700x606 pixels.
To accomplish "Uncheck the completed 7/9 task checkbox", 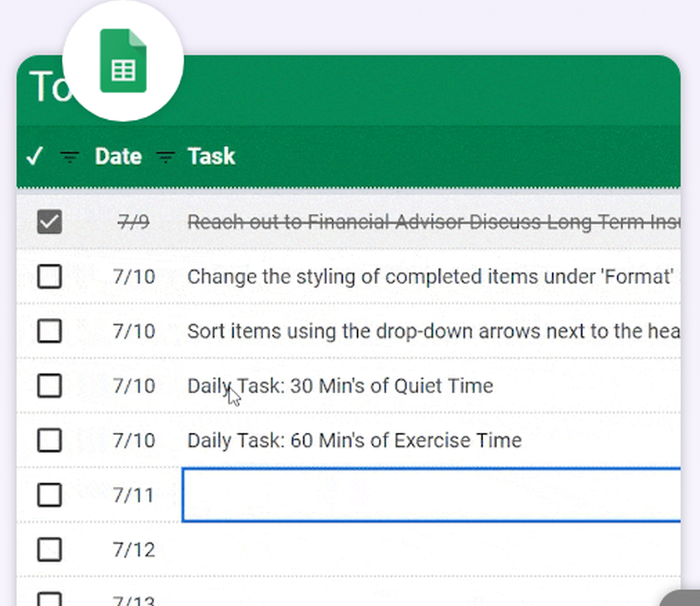I will [x=49, y=223].
